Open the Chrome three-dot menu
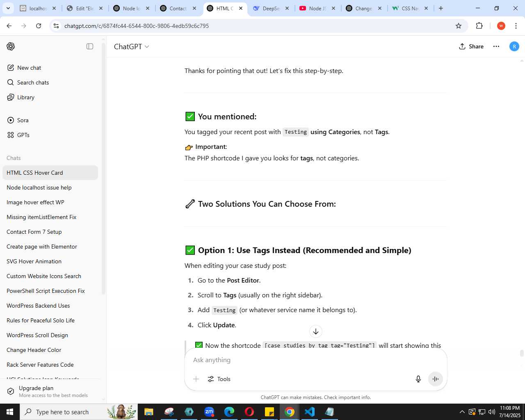 (516, 26)
